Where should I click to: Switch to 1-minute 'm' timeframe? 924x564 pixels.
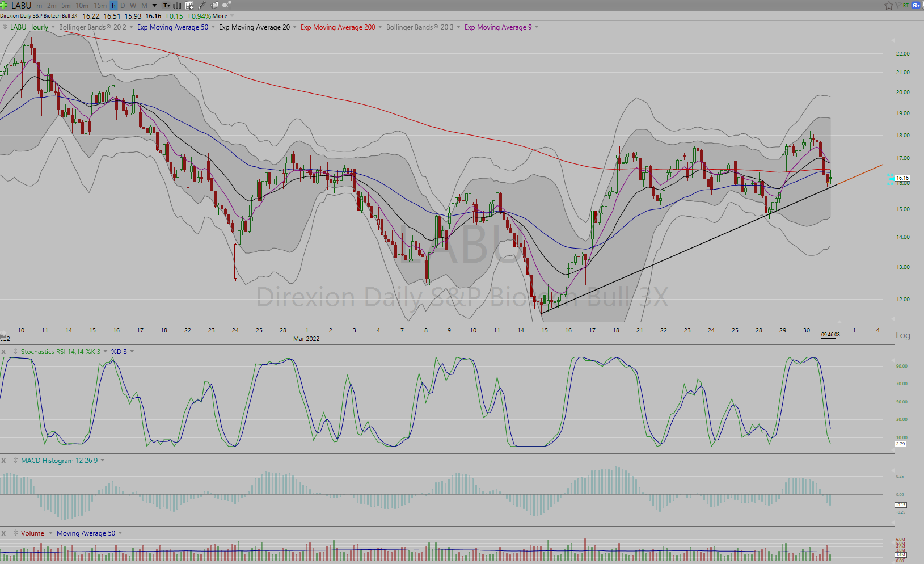click(x=39, y=6)
